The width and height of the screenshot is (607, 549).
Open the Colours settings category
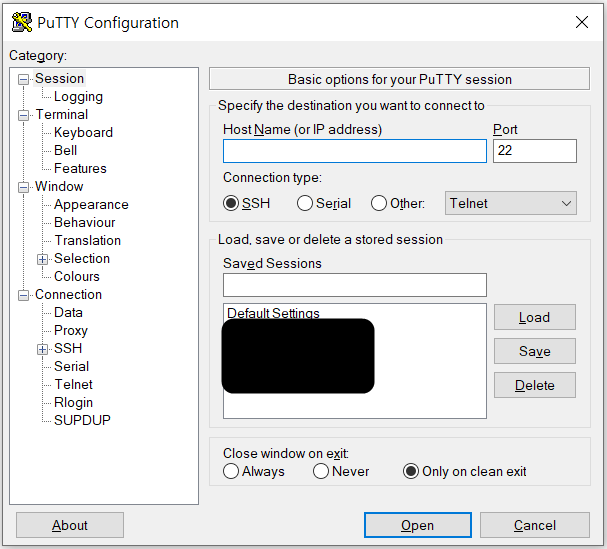click(77, 276)
